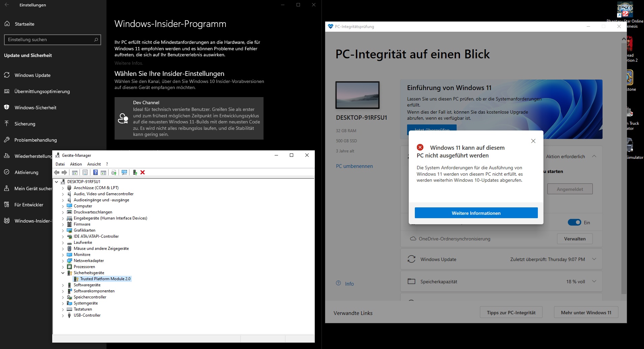Click the scroll-up arrow in PC-Integritätsprüfung
The width and height of the screenshot is (644, 349).
click(624, 39)
